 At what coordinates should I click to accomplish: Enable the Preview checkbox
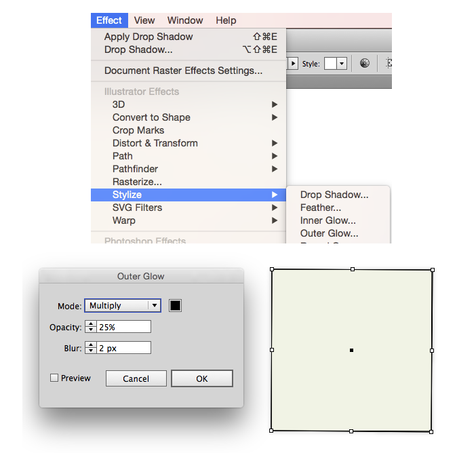(x=54, y=378)
